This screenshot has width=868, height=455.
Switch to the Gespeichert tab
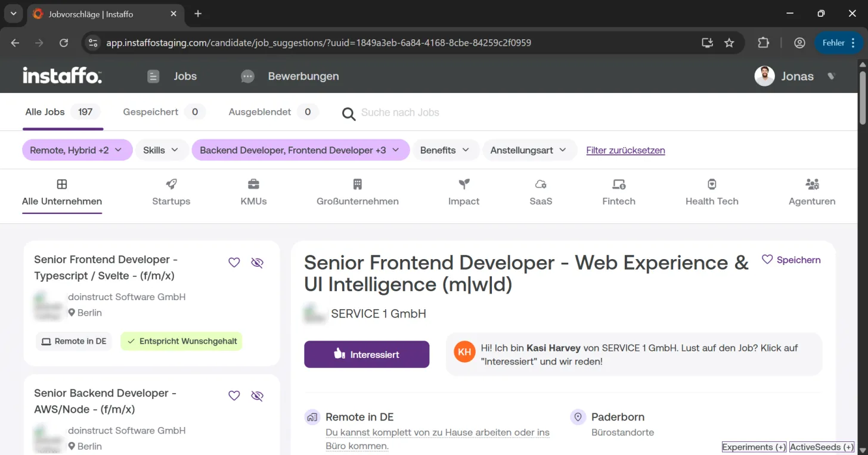tap(164, 112)
